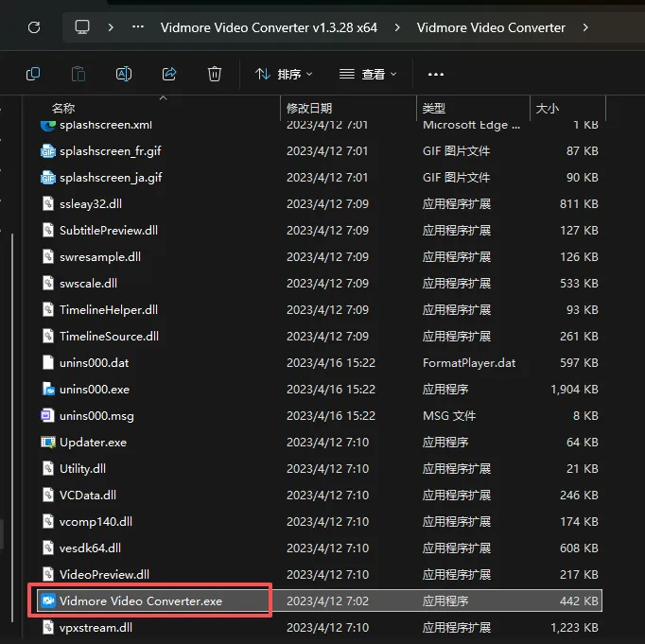Click the file name unins000.dat
Screen dimensions: 645x644
coord(95,363)
